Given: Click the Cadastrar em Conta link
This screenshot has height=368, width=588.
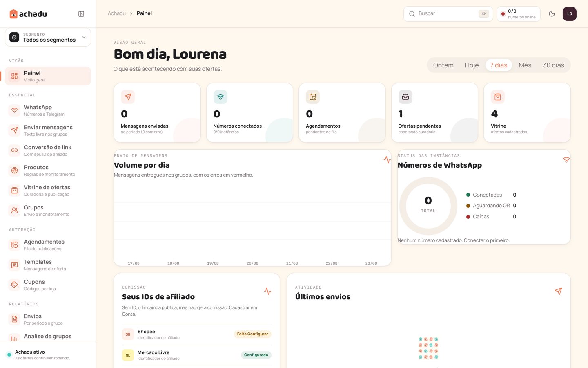Looking at the screenshot, I should pyautogui.click(x=189, y=311).
